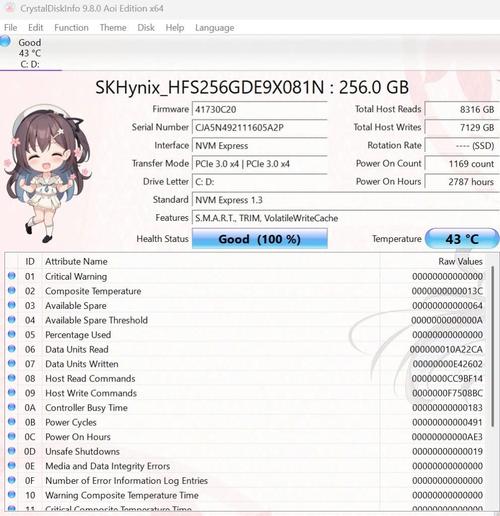Click the Aoi character mascot image
Viewport: 500px width, 516px height.
pyautogui.click(x=47, y=173)
